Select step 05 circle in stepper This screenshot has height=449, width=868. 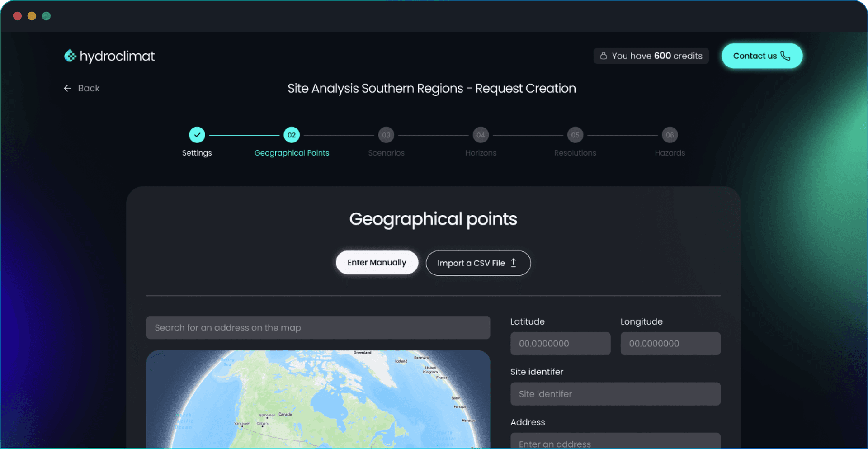click(575, 135)
